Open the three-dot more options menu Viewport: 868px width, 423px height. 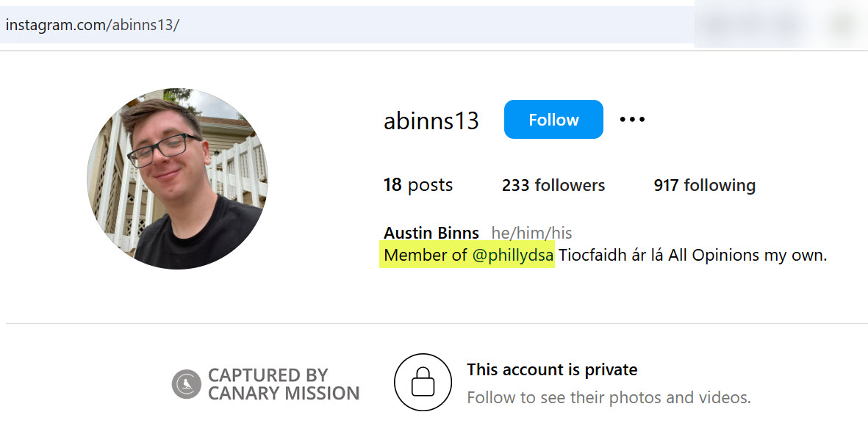pos(632,119)
